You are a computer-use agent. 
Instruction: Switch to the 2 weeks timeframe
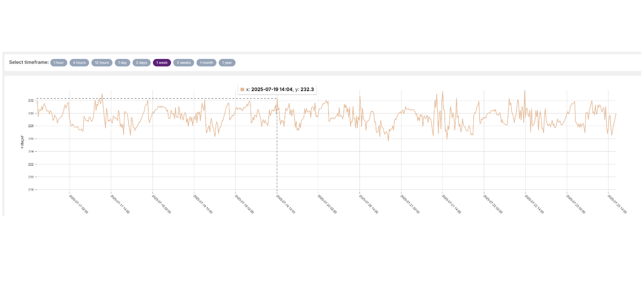183,63
